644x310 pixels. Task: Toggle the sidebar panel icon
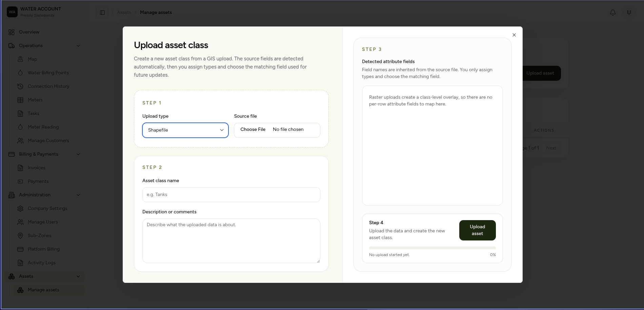pyautogui.click(x=102, y=13)
